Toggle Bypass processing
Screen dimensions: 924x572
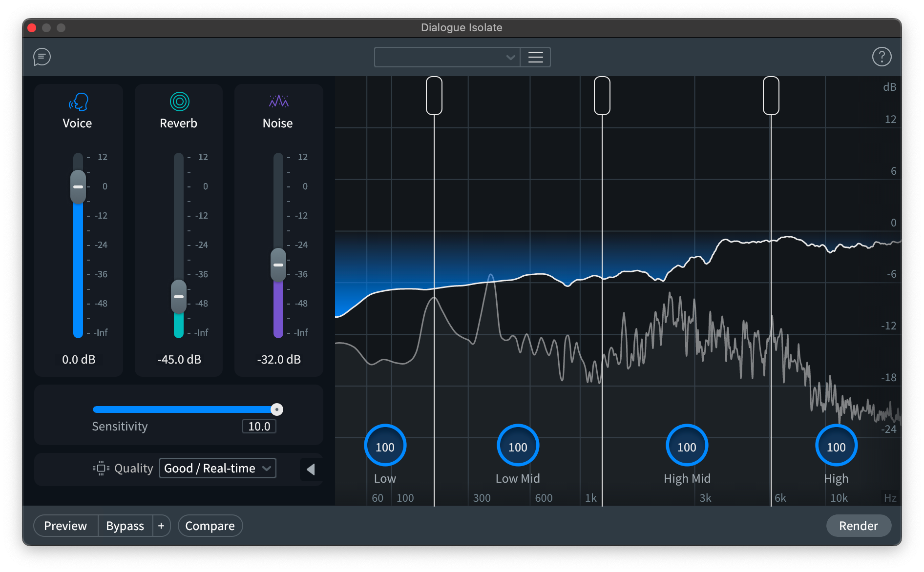point(125,526)
